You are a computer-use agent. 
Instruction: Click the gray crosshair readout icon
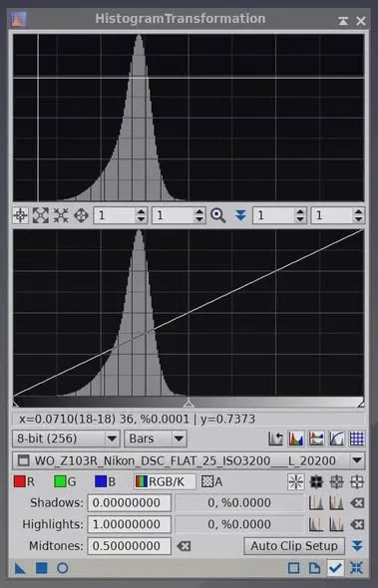[x=336, y=482]
